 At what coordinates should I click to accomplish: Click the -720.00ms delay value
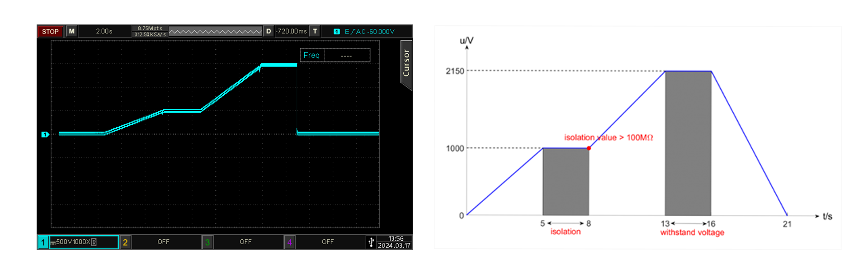pyautogui.click(x=292, y=31)
